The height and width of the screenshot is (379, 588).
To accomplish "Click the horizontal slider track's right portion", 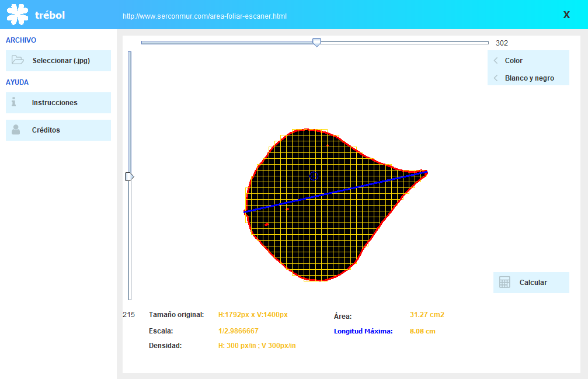I will click(x=405, y=43).
